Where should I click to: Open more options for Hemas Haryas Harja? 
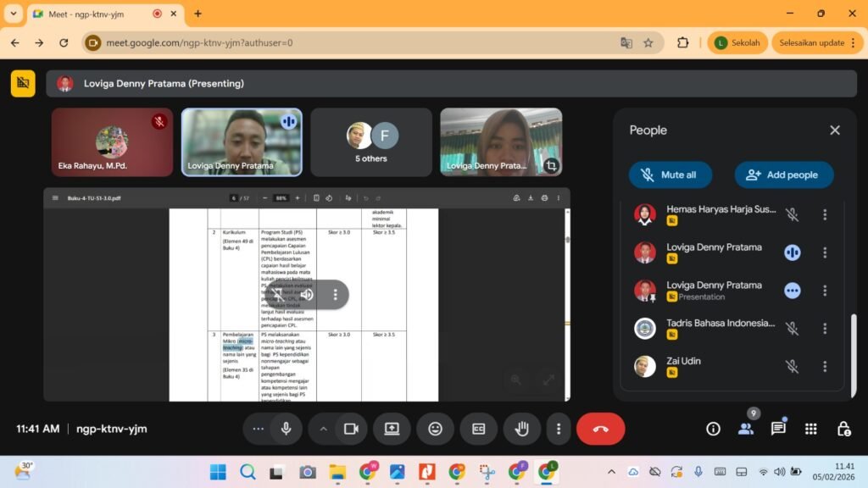824,215
